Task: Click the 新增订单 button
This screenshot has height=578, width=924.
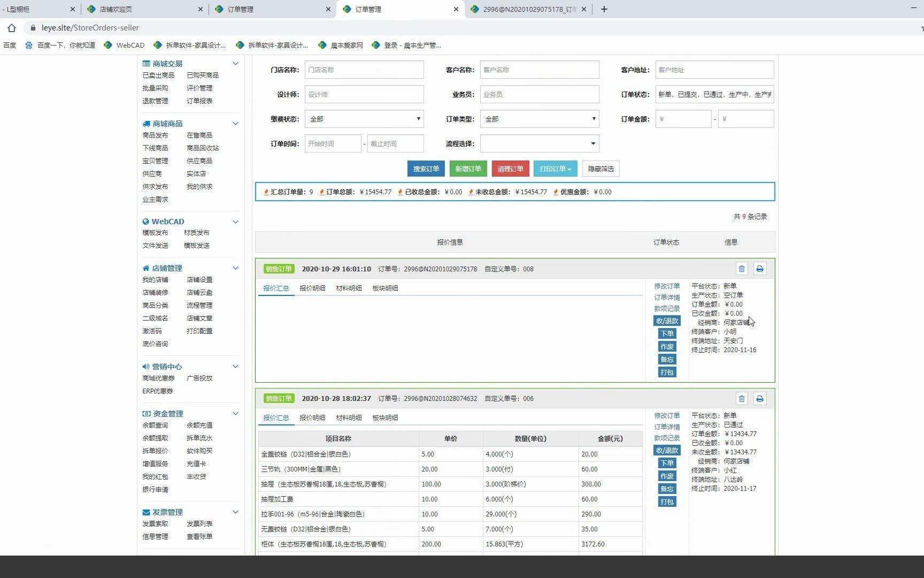Action: 468,169
